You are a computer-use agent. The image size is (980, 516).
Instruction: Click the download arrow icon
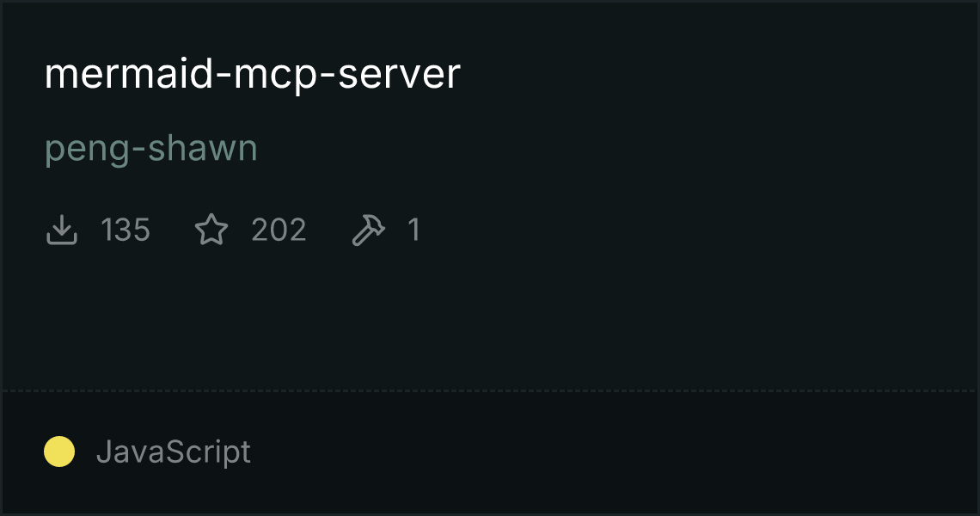tap(61, 230)
